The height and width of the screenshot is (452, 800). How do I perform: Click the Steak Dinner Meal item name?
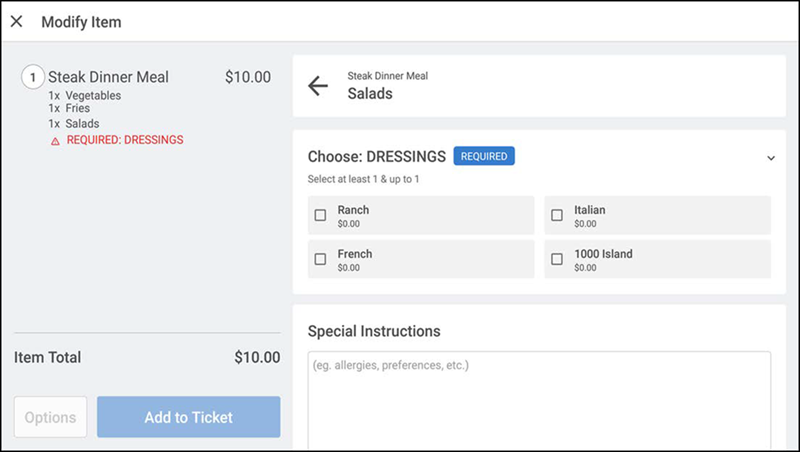pyautogui.click(x=108, y=77)
